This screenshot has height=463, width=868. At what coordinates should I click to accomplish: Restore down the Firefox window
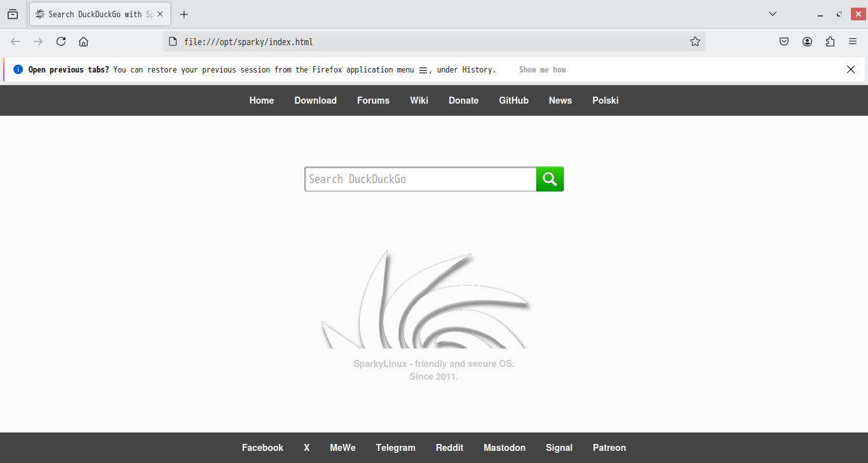tap(839, 14)
